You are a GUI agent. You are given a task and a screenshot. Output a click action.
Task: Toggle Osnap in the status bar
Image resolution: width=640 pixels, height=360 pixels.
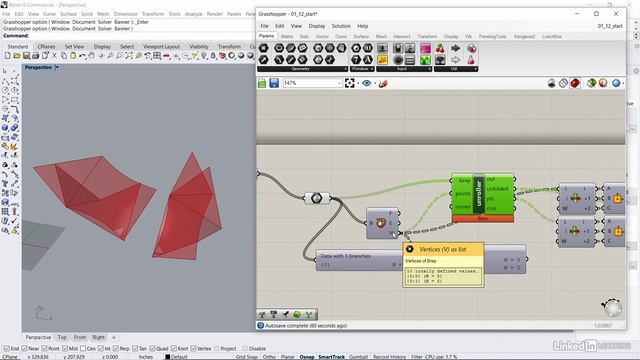[307, 357]
